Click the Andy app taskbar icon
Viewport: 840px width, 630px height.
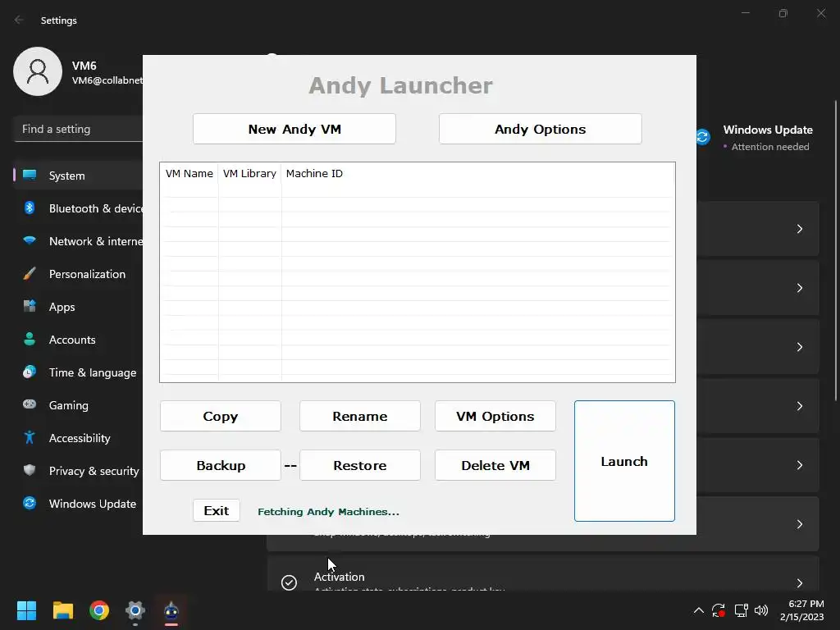pos(171,610)
